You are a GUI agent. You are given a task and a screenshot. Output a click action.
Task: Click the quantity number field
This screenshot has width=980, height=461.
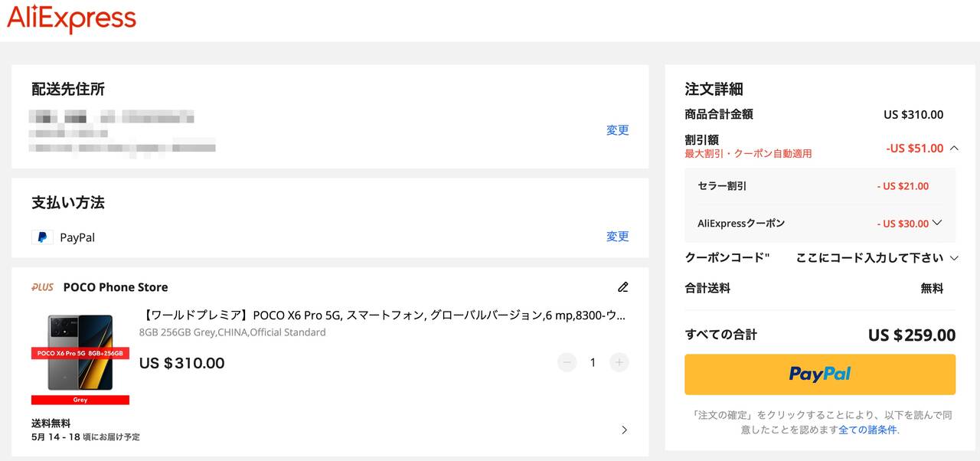pyautogui.click(x=593, y=362)
